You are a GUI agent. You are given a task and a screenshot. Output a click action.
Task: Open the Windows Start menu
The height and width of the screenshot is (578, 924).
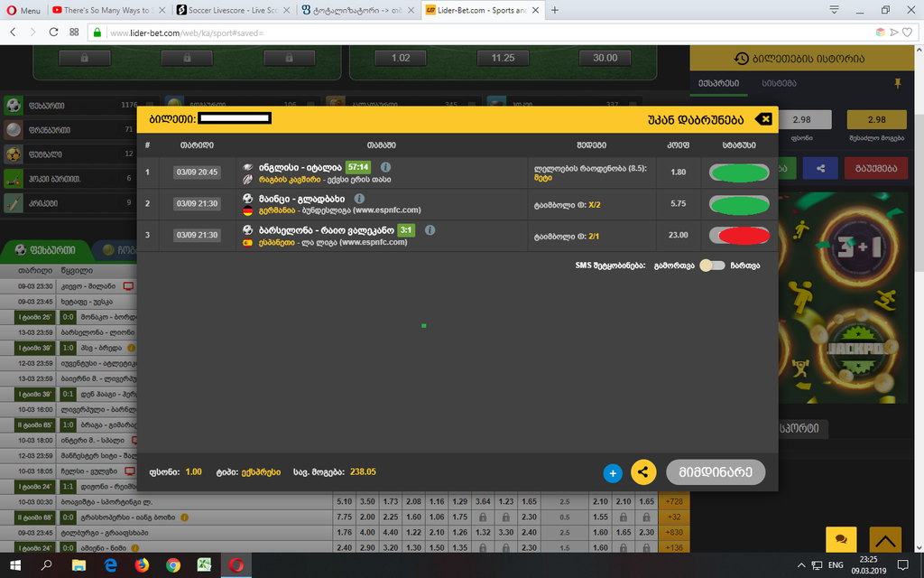(15, 565)
